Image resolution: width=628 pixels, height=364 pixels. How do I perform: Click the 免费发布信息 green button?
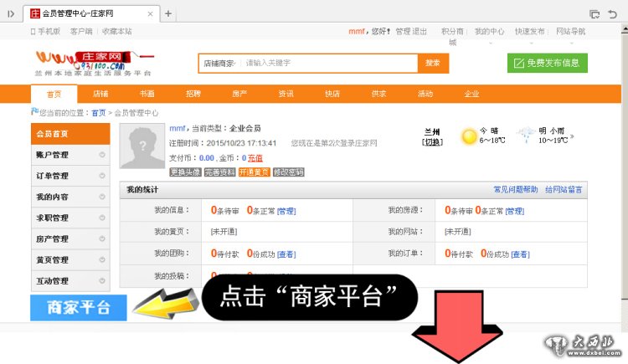click(x=547, y=63)
